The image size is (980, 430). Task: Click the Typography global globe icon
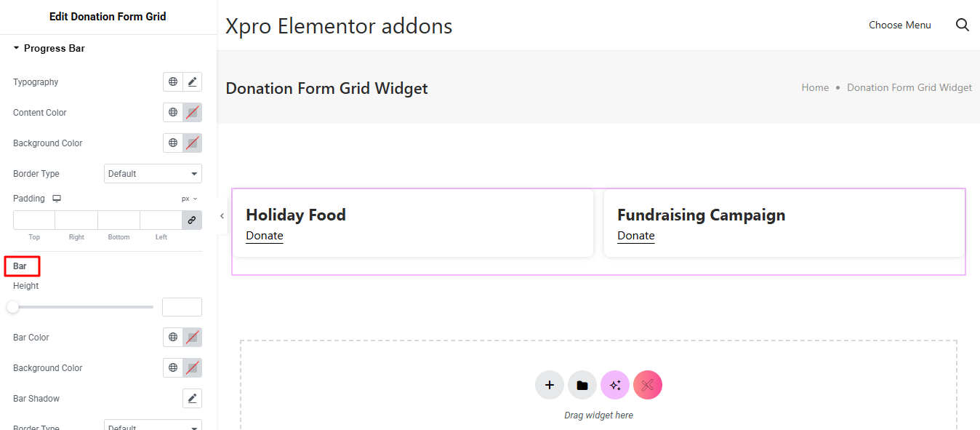(x=173, y=82)
